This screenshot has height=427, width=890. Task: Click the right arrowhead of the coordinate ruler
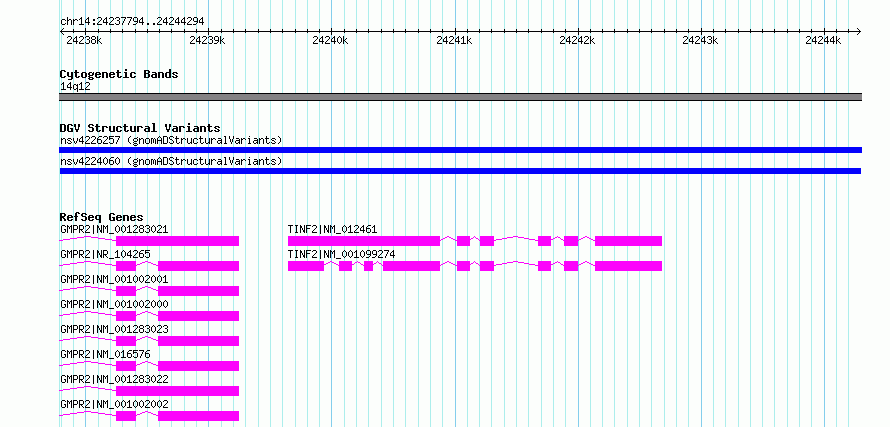click(858, 31)
